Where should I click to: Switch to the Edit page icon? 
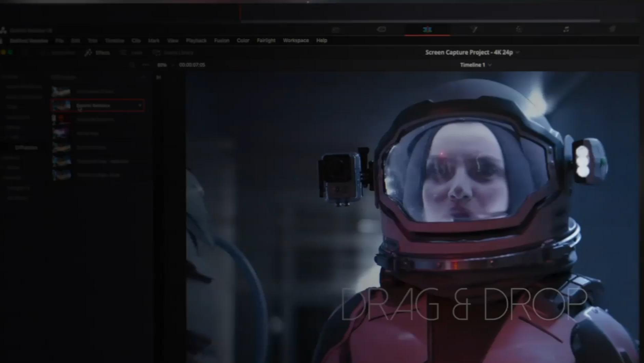click(x=427, y=29)
